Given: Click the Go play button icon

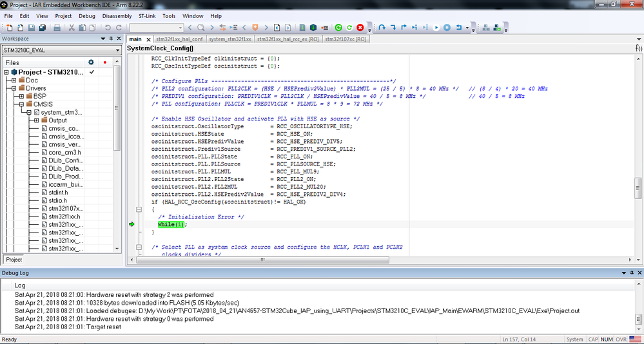Looking at the screenshot, I should pos(436,28).
